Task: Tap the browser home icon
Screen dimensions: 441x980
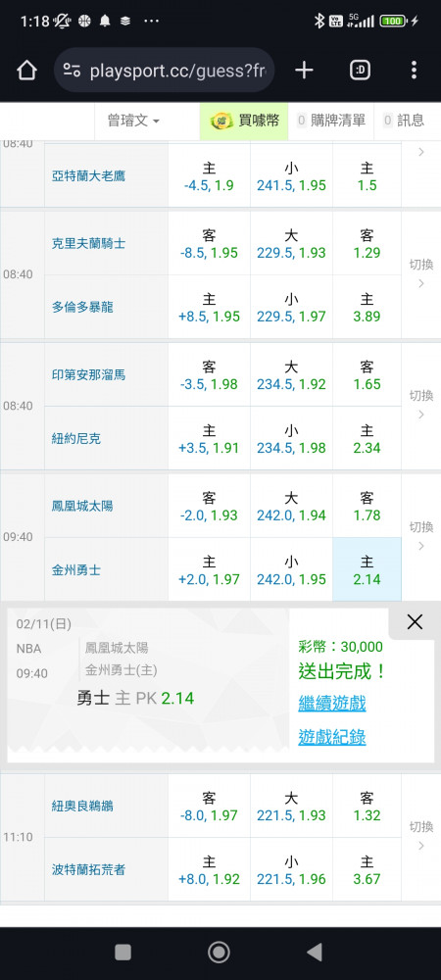Action: click(26, 70)
